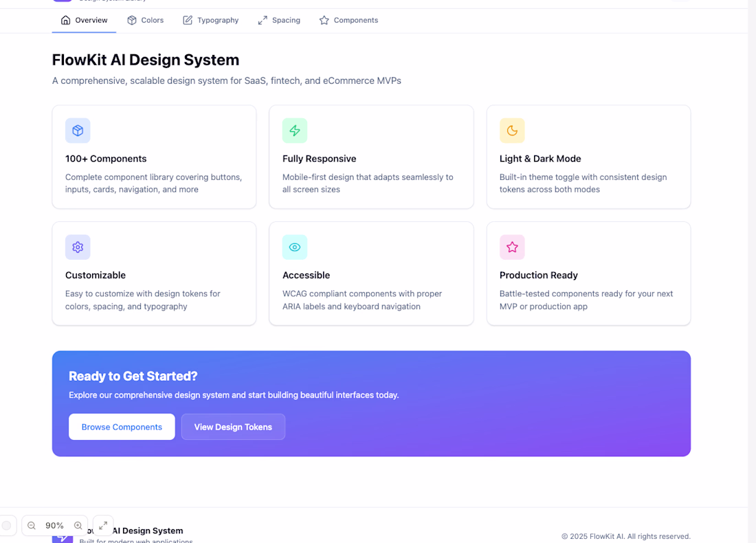Click the cube icon beside Colors
The image size is (756, 543).
[x=132, y=20]
